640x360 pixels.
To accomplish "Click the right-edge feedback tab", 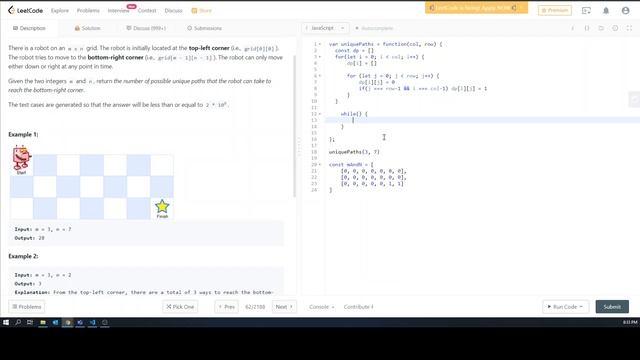I will click(x=634, y=99).
